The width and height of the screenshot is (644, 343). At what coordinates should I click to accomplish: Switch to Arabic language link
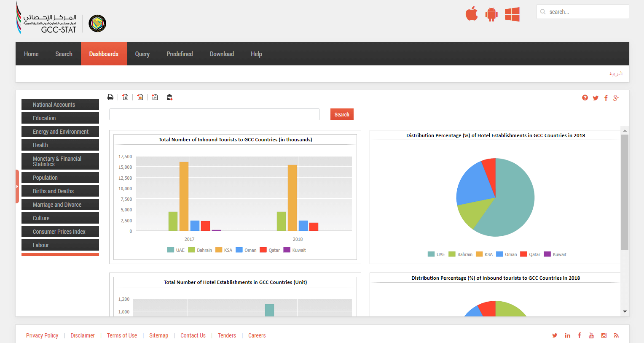616,74
